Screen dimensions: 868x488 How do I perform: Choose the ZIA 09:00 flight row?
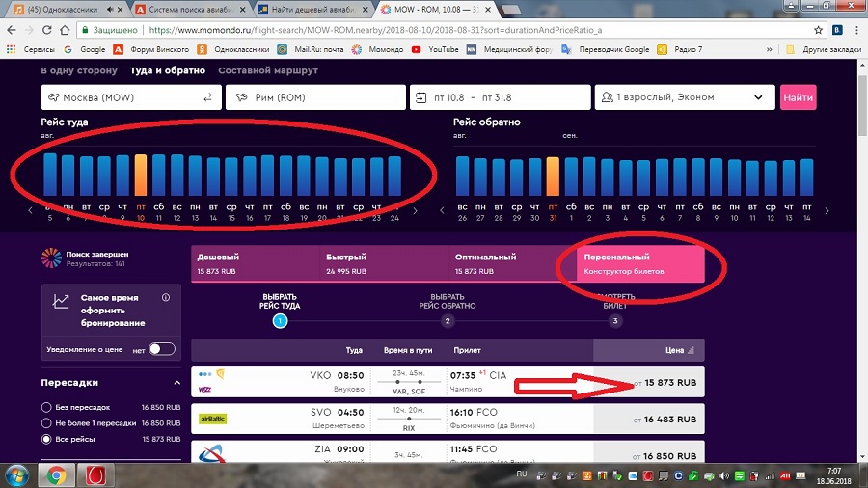pyautogui.click(x=448, y=452)
